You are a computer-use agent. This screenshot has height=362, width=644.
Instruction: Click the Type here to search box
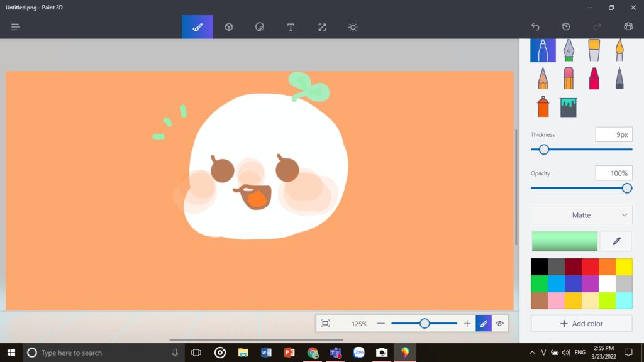pyautogui.click(x=103, y=353)
